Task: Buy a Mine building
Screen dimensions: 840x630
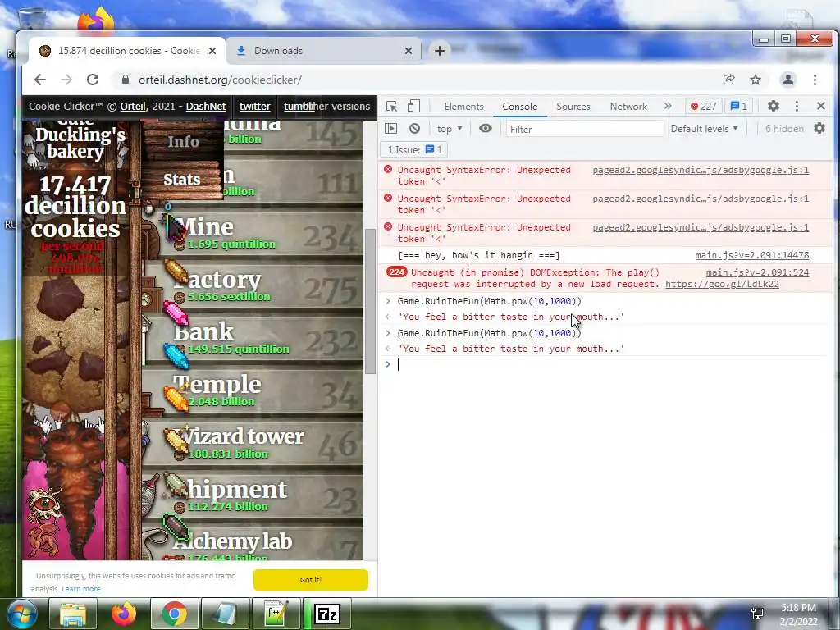Action: [253, 234]
